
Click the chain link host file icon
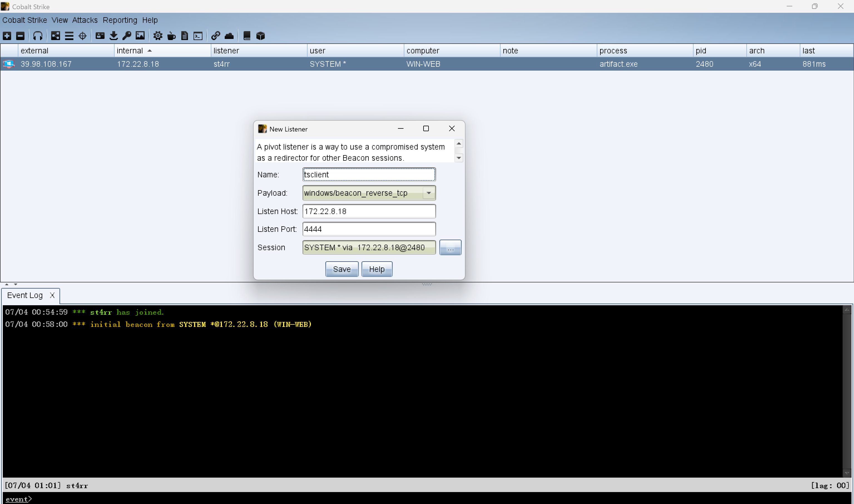[x=215, y=36]
